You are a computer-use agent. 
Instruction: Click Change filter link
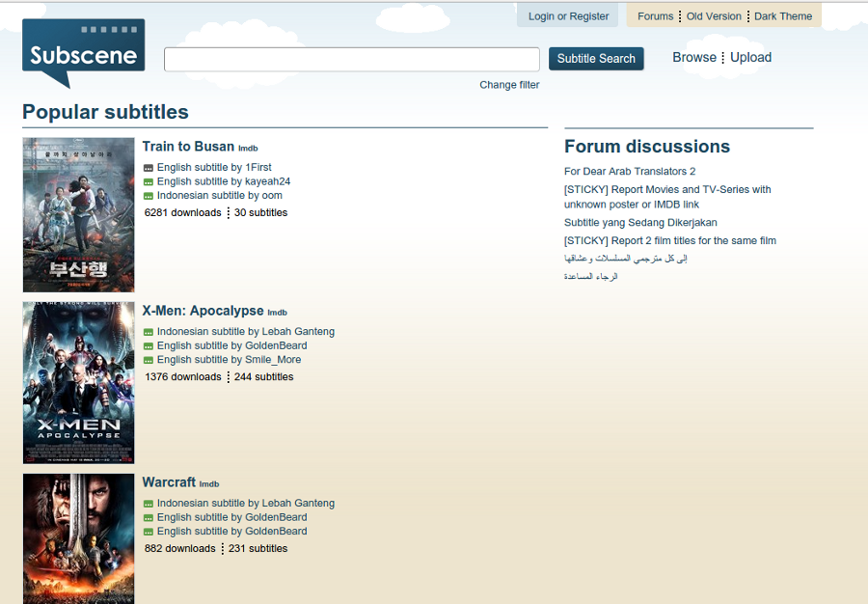click(x=509, y=85)
